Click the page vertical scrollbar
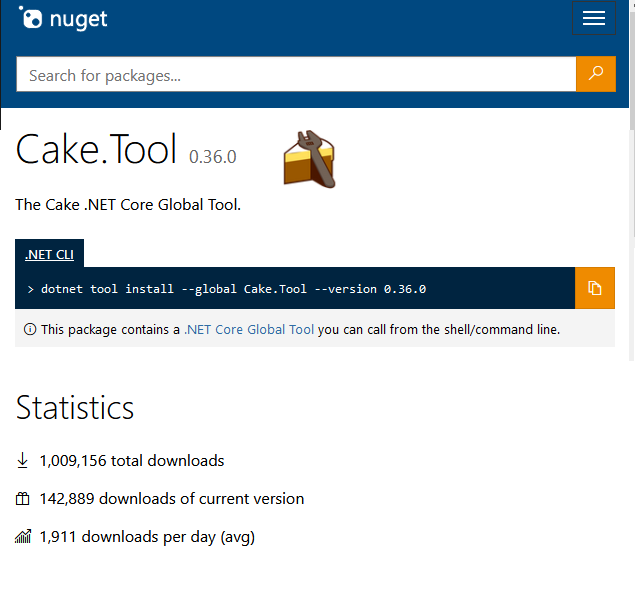The height and width of the screenshot is (591, 635). point(632,180)
